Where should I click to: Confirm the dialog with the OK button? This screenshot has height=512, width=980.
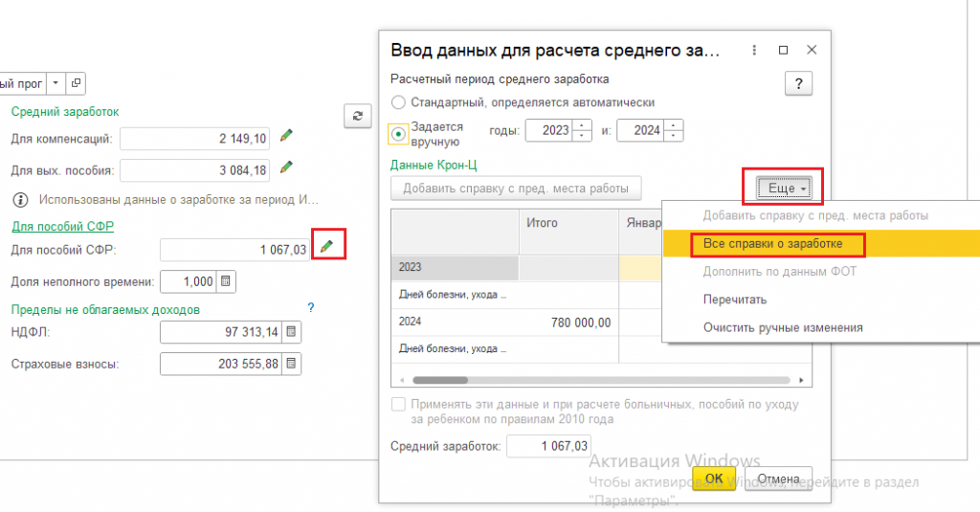[713, 478]
